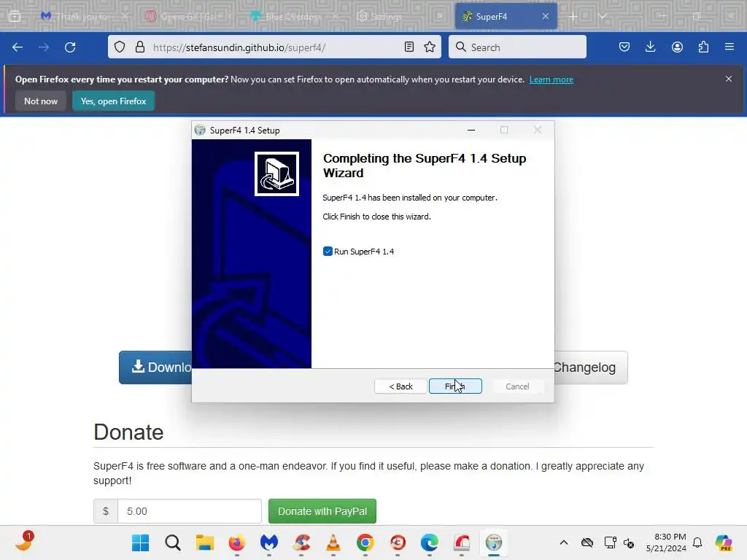
Task: Toggle reader view icon in address bar
Action: tap(409, 47)
